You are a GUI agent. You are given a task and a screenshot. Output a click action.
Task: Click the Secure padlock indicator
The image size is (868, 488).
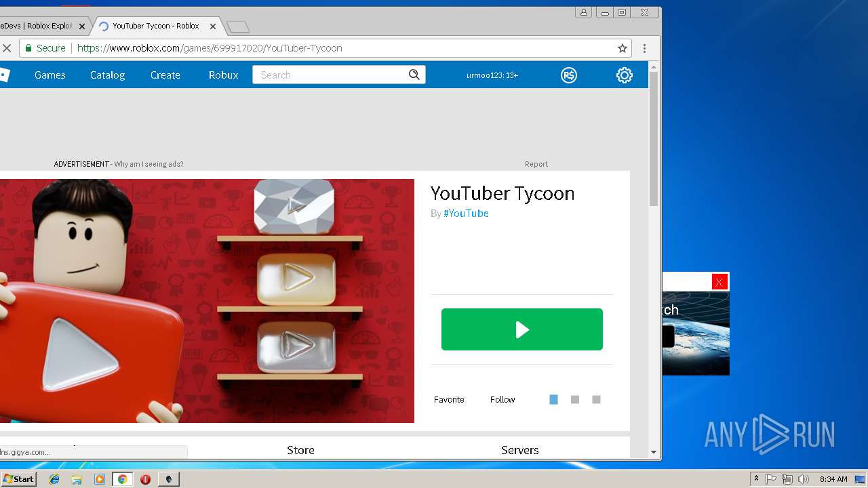pos(45,48)
